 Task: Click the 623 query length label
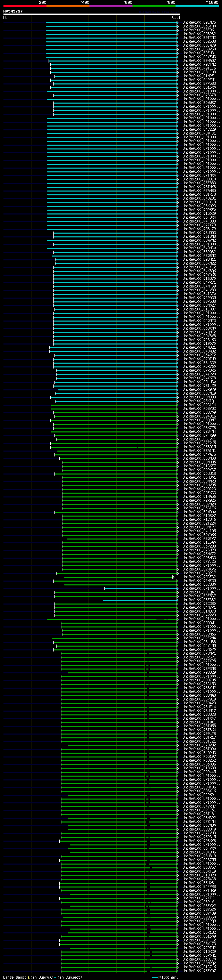[175, 17]
